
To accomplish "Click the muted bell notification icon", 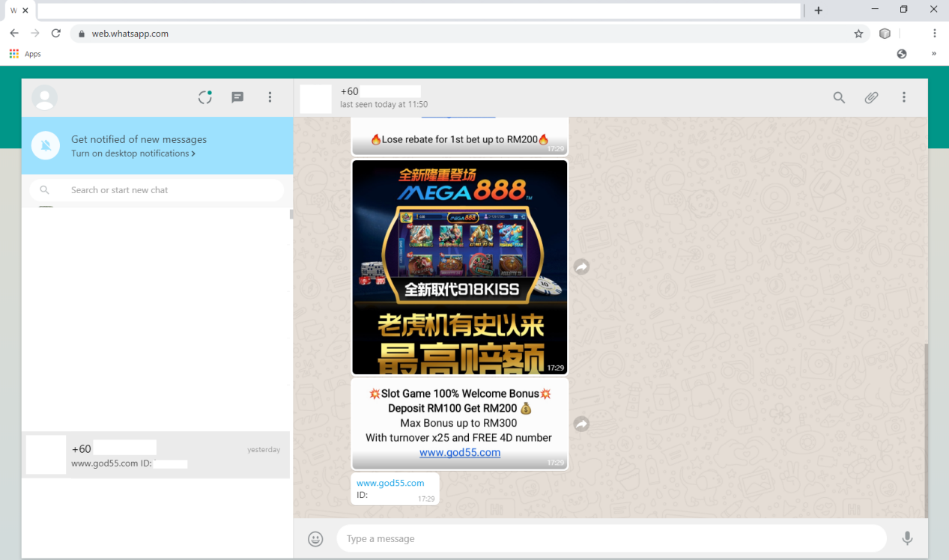I will coord(46,145).
